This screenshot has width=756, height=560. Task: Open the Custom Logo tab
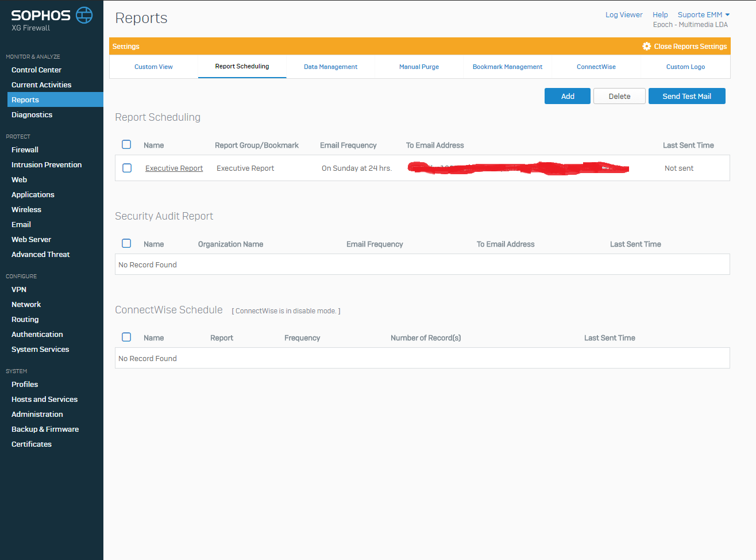tap(685, 67)
